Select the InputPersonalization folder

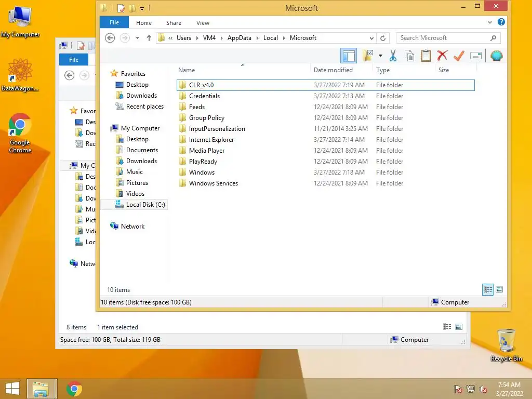coord(325,129)
